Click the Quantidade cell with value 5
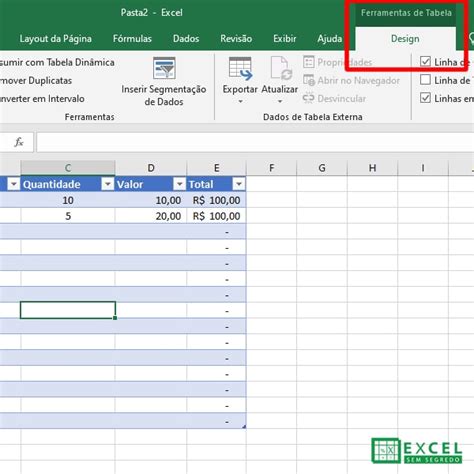 (68, 216)
